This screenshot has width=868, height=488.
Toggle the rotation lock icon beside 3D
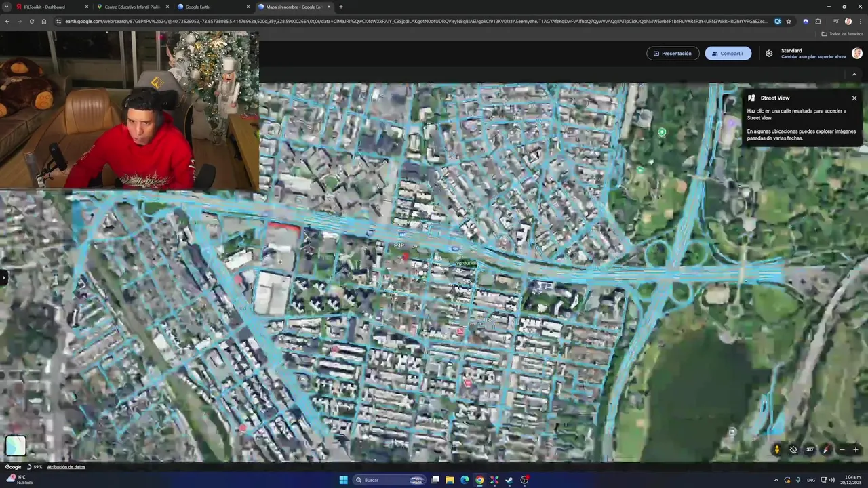pos(793,449)
